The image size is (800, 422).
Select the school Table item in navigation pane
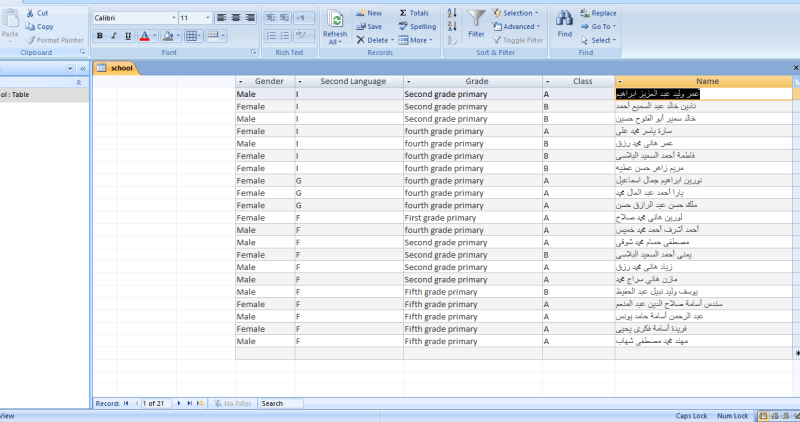point(44,94)
